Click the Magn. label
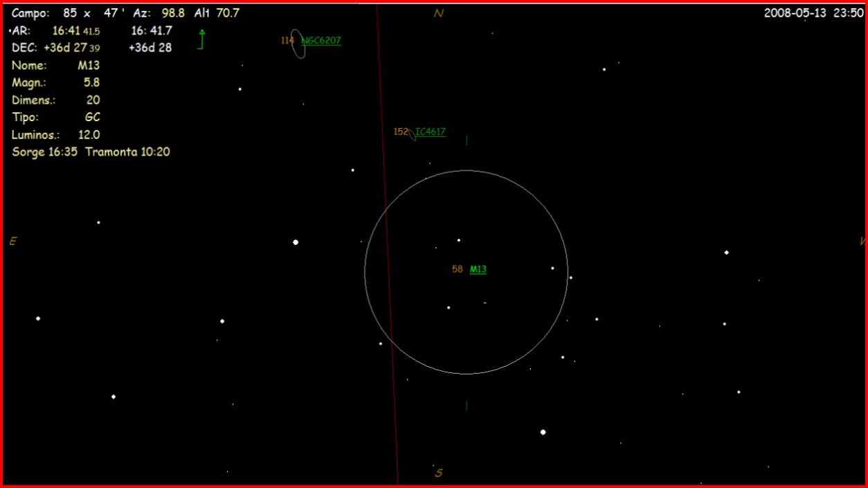 28,83
